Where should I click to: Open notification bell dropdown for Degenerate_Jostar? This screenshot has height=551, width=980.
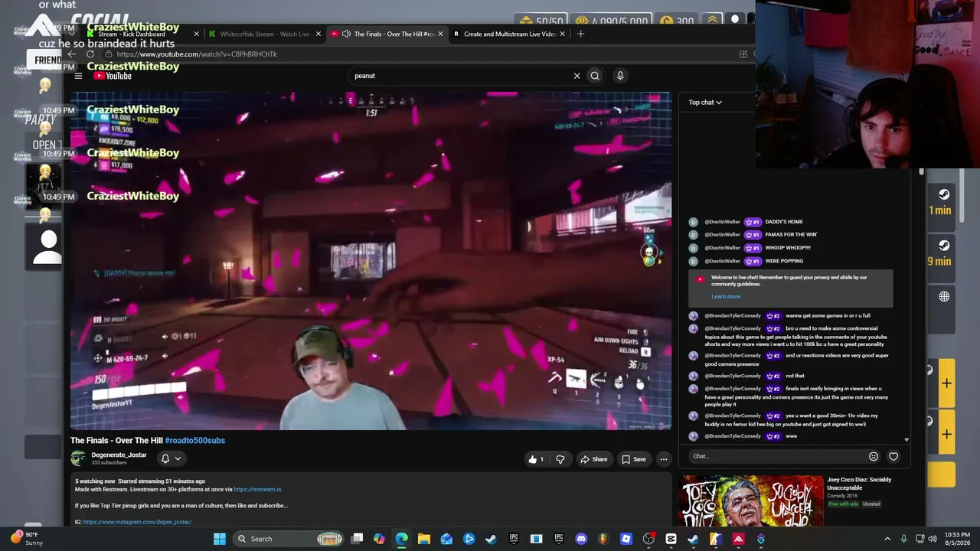tap(170, 458)
